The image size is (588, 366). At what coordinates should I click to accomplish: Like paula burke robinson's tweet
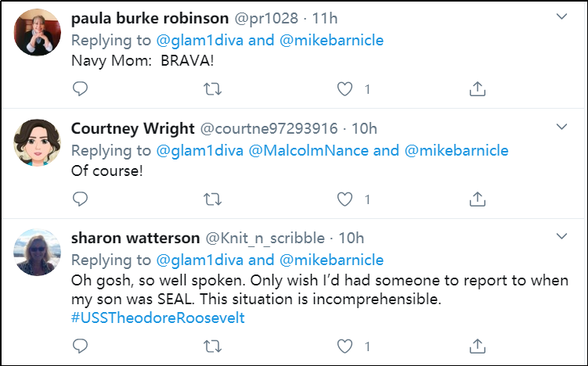click(x=345, y=89)
